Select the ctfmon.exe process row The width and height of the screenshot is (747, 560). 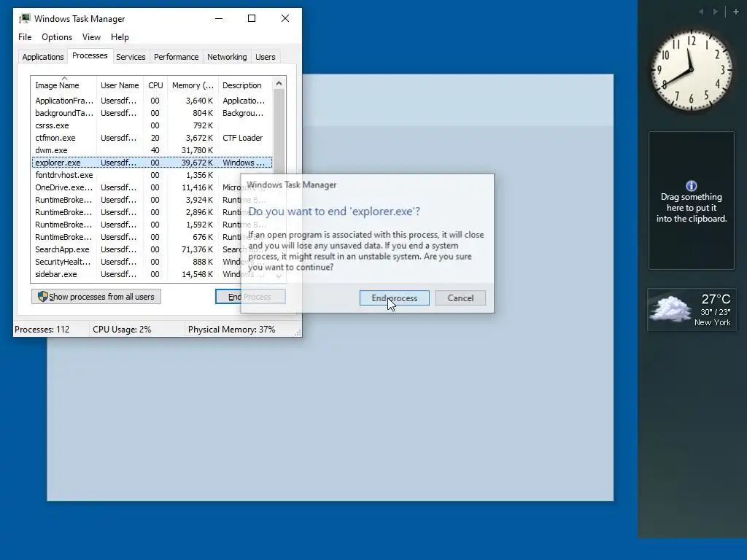tap(152, 138)
